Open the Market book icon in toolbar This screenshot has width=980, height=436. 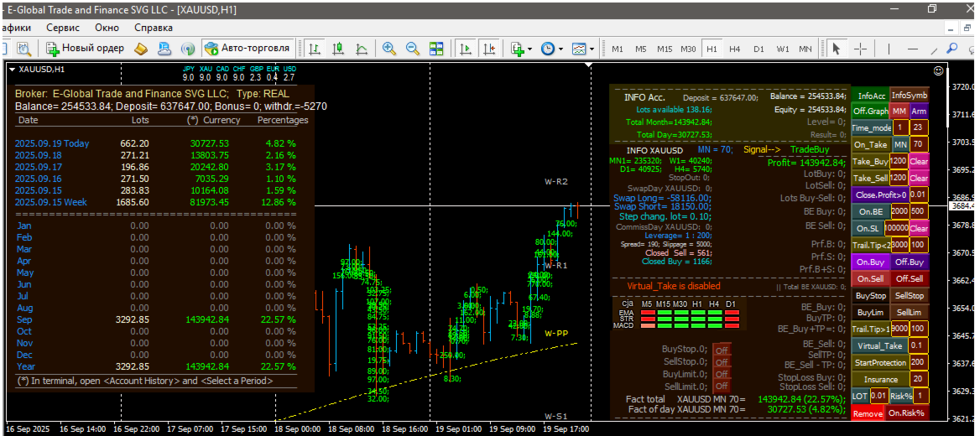[141, 48]
